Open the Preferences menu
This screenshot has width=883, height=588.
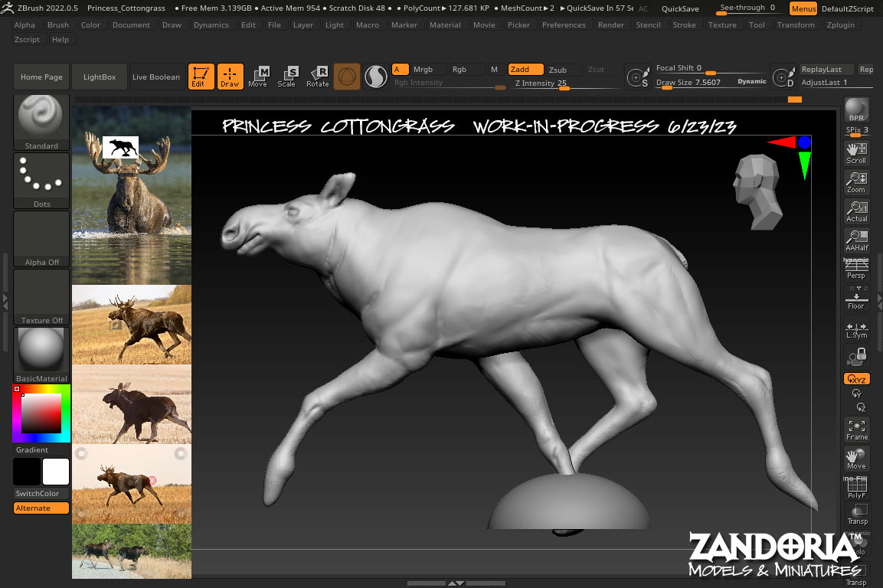tap(564, 24)
